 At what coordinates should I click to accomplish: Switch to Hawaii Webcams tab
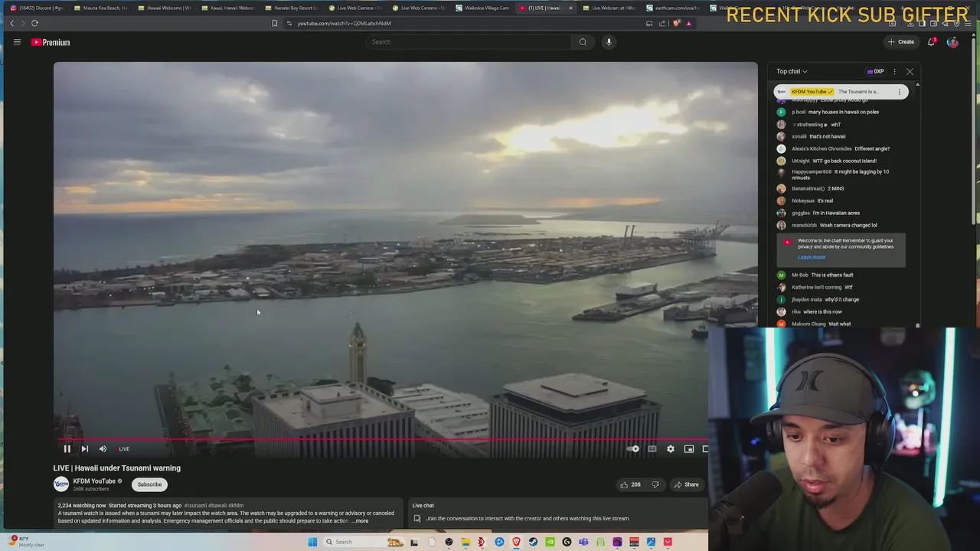tap(164, 8)
